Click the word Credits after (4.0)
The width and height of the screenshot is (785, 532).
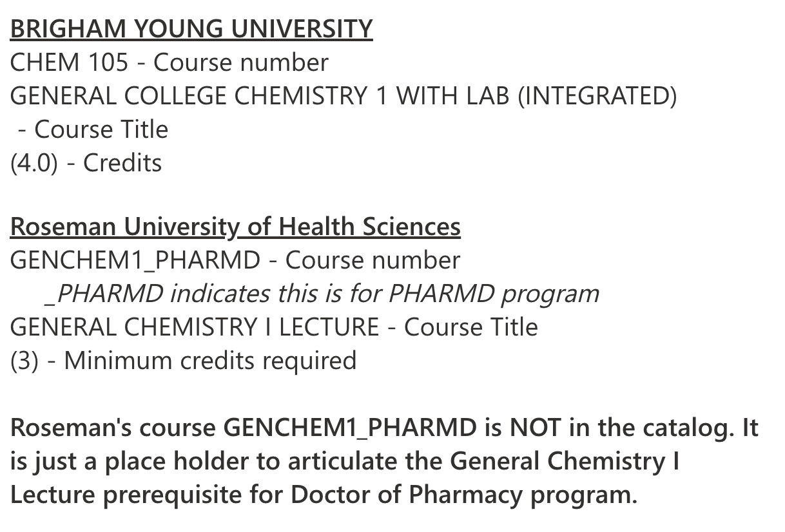[x=122, y=163]
